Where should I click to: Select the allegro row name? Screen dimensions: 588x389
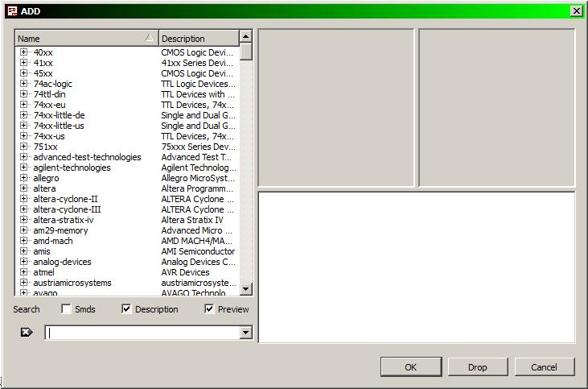click(x=46, y=178)
